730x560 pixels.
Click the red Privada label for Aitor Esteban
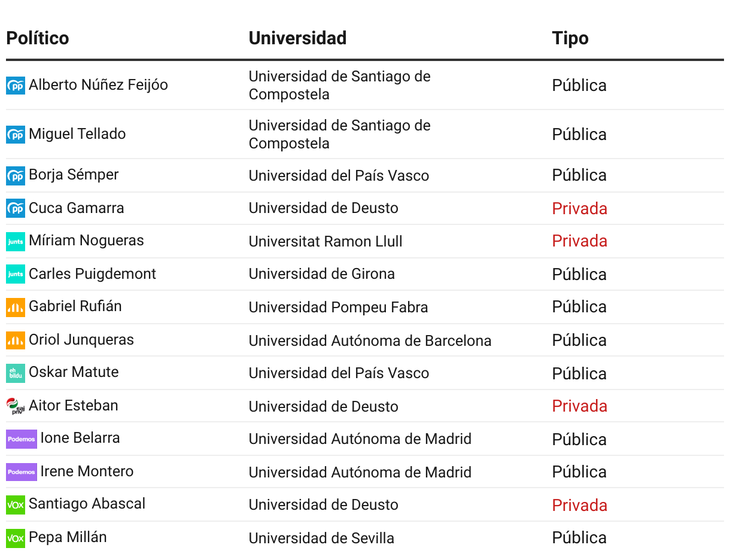click(579, 406)
